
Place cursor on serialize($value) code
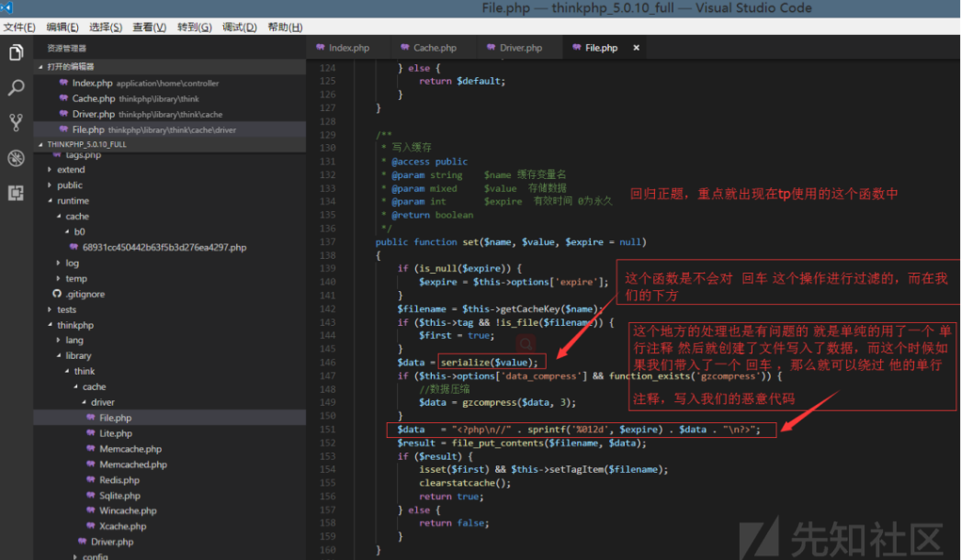[489, 363]
